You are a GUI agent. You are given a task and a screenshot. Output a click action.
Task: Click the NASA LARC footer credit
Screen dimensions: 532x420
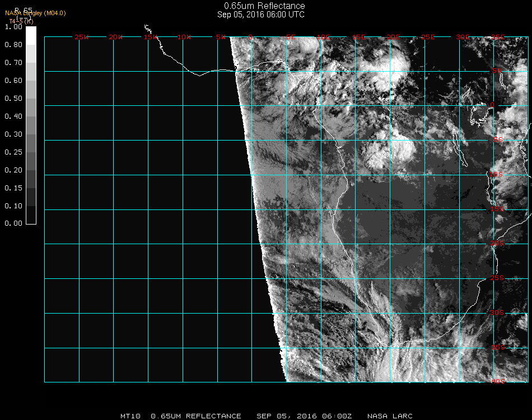tap(389, 416)
